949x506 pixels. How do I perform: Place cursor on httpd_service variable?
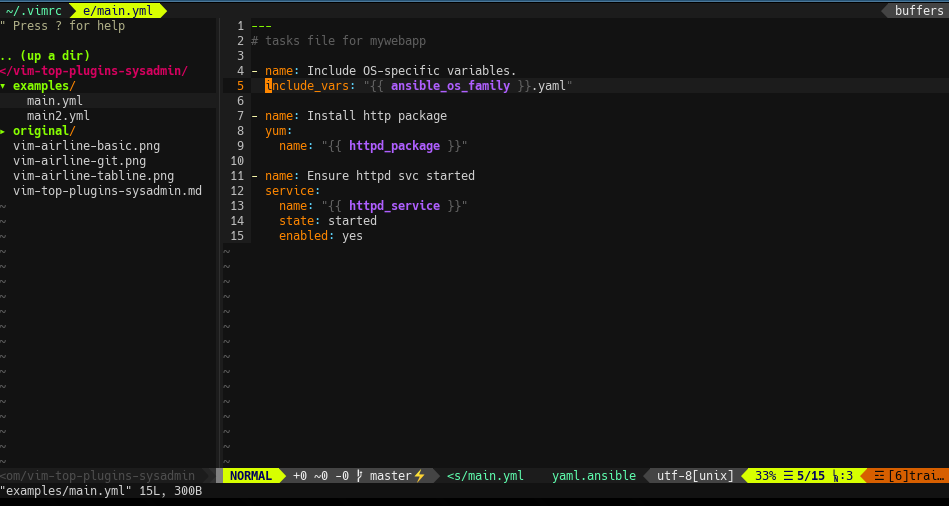pyautogui.click(x=394, y=206)
